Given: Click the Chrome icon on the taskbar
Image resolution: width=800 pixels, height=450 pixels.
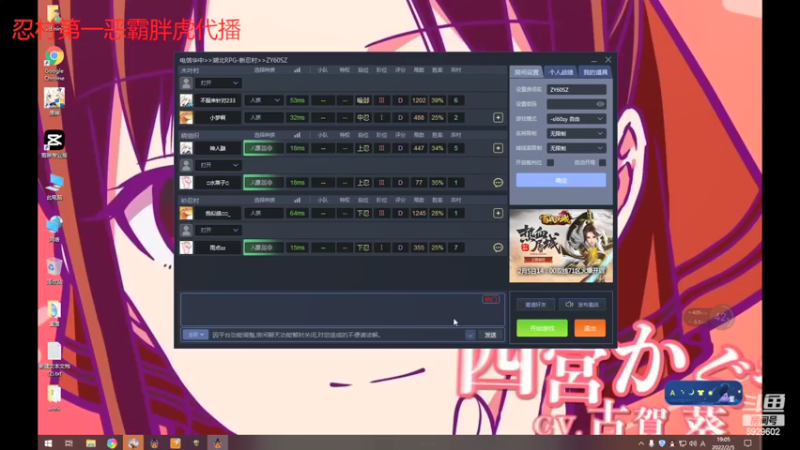Looking at the screenshot, I should [112, 443].
